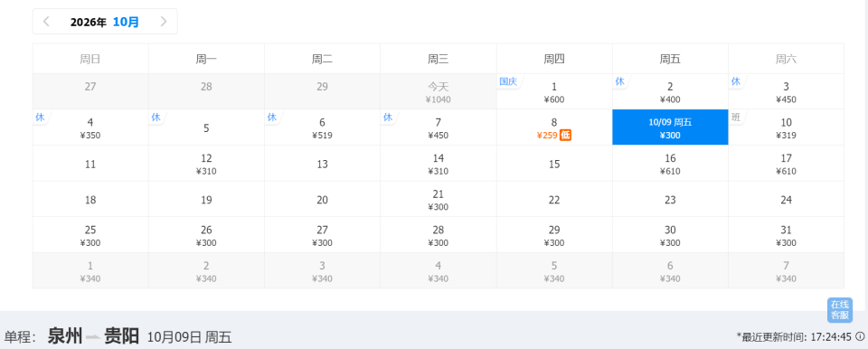
Task: Click the info icon beside update time
Action: (860, 335)
